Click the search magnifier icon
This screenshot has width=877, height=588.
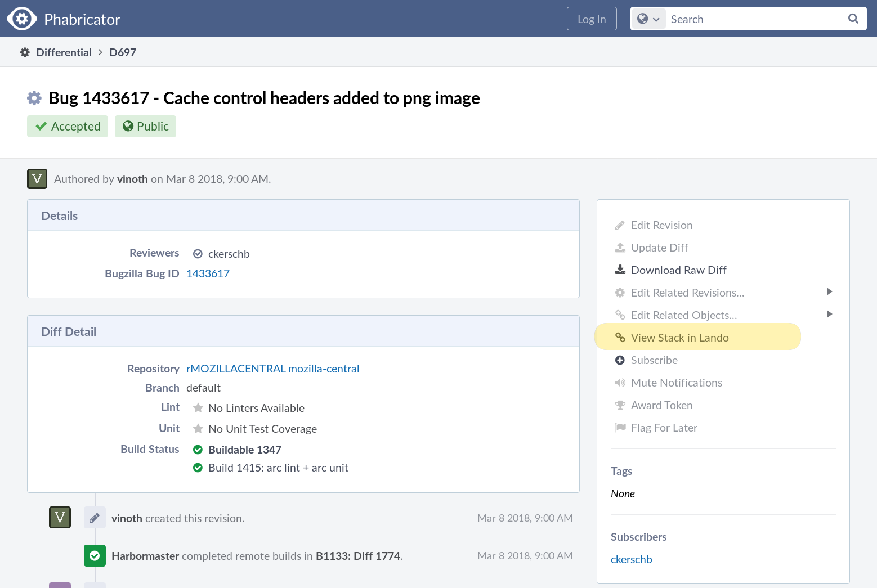[853, 19]
